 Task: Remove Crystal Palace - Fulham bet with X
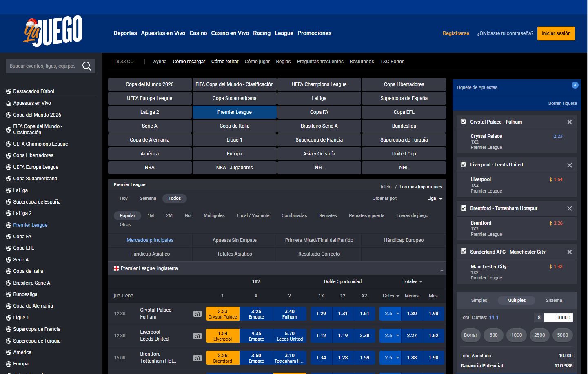coord(569,122)
